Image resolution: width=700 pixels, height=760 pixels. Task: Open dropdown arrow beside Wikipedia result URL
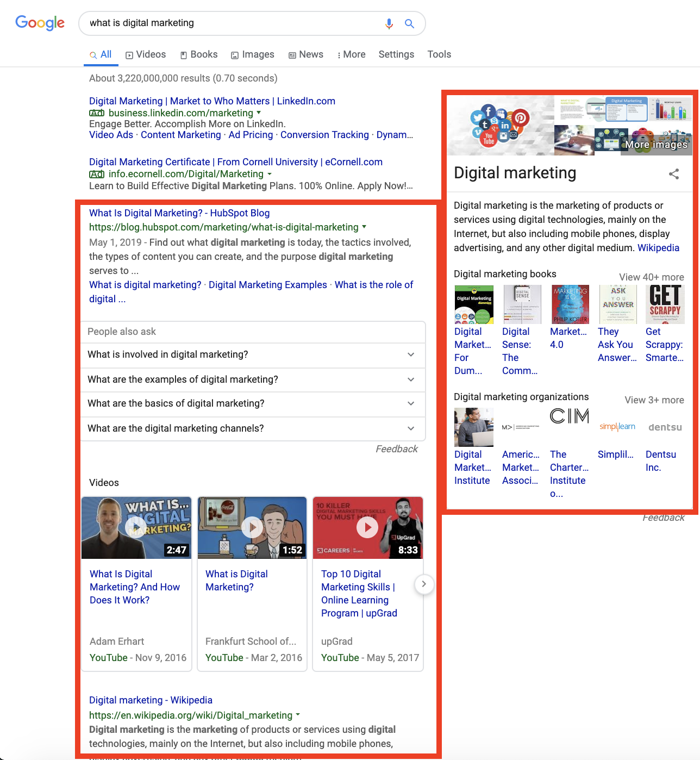tap(298, 715)
